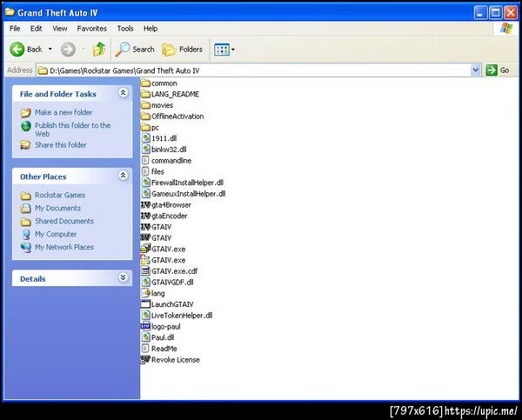Open My Documents link

[x=58, y=208]
